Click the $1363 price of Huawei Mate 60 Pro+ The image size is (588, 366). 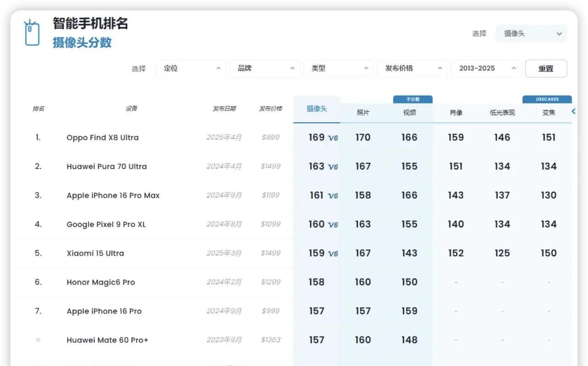point(271,340)
